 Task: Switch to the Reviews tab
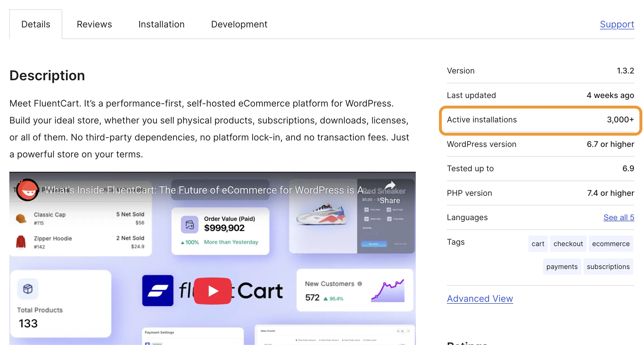tap(94, 24)
